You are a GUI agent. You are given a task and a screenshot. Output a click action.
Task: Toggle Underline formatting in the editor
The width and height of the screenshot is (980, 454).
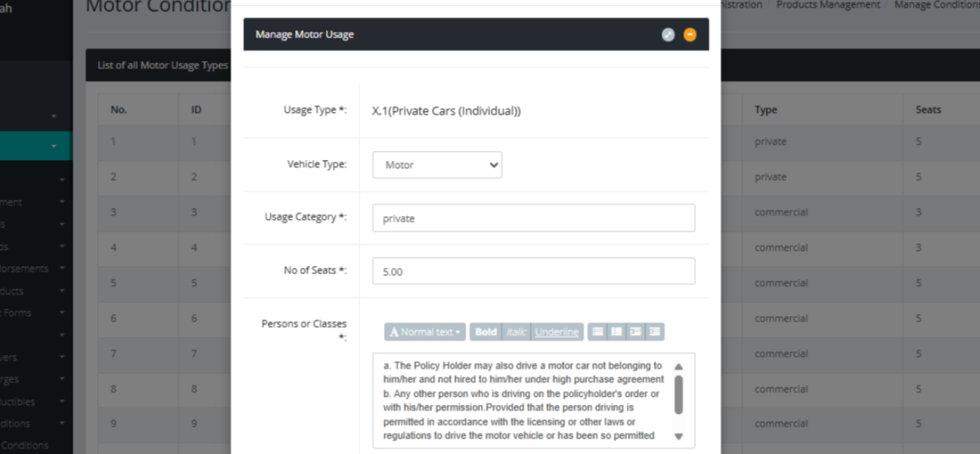(x=557, y=332)
